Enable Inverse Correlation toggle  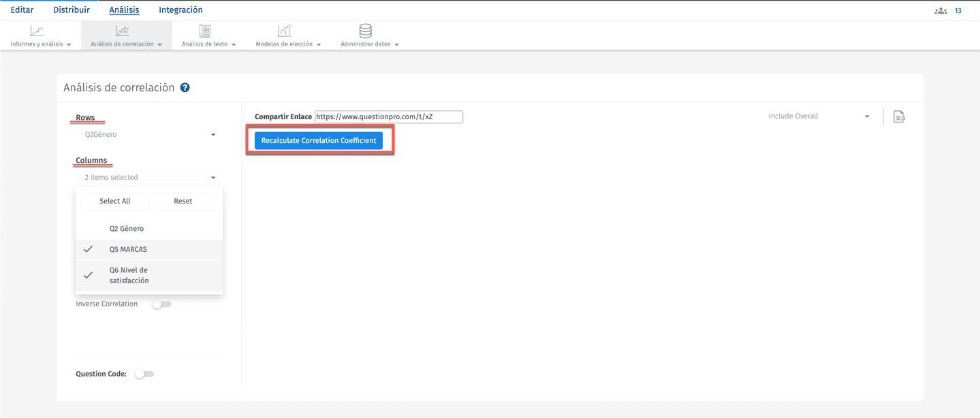click(x=161, y=304)
